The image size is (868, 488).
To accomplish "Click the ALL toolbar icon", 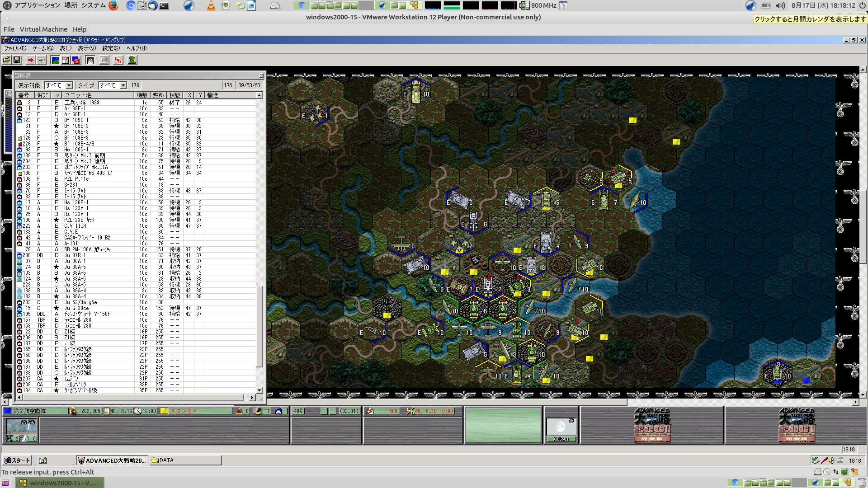I will (104, 60).
